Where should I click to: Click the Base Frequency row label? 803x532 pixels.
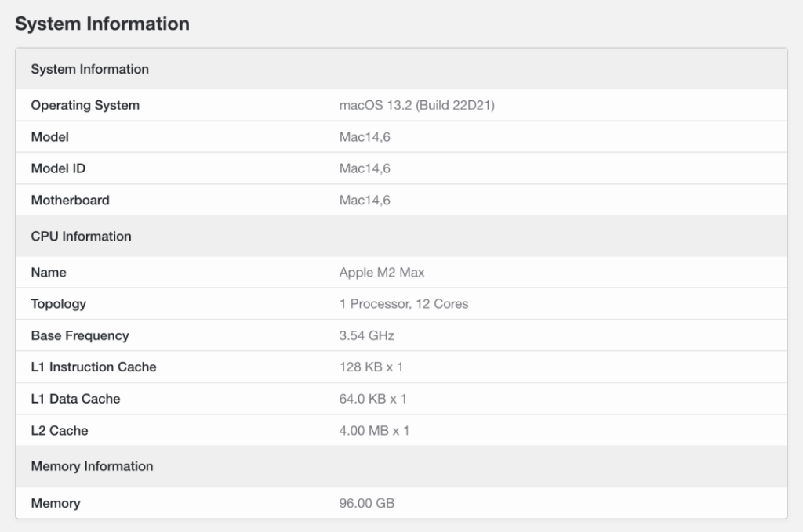pyautogui.click(x=79, y=335)
